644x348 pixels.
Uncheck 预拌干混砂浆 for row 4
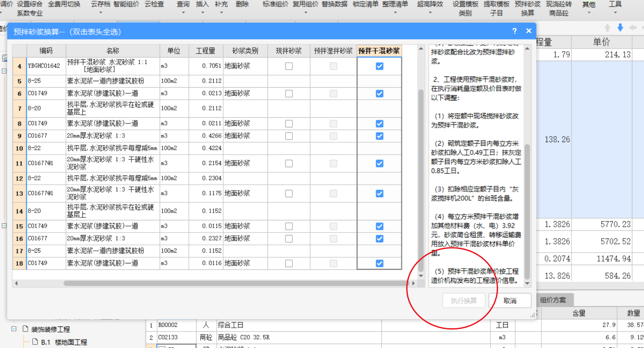[x=379, y=66]
